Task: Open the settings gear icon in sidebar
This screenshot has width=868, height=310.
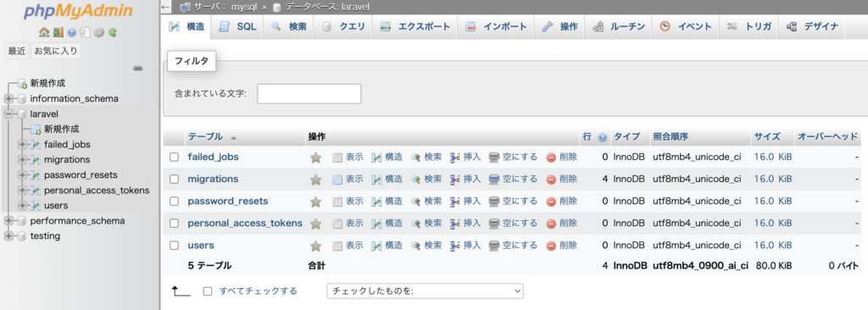Action: pyautogui.click(x=99, y=33)
